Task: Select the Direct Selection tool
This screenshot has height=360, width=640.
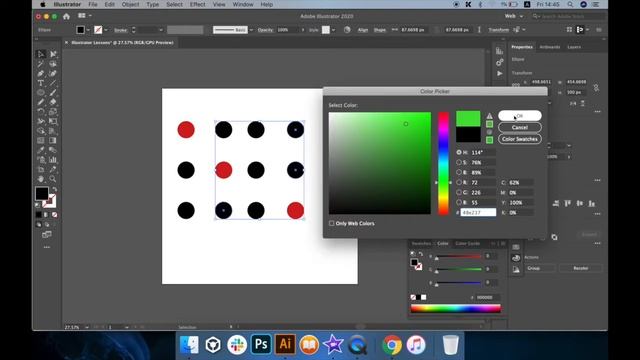Action: 53,54
